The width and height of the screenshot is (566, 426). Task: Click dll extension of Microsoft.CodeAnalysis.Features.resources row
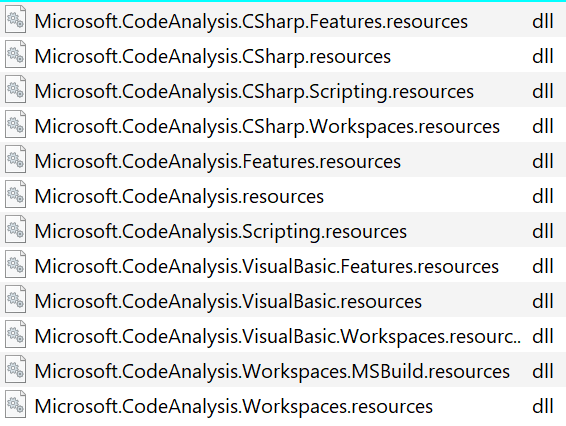(543, 161)
